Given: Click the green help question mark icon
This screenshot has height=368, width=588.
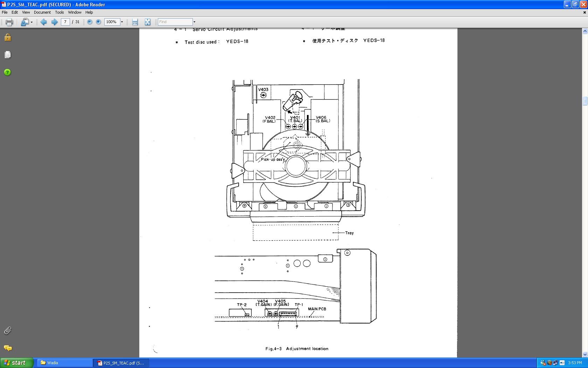Looking at the screenshot, I should [7, 72].
